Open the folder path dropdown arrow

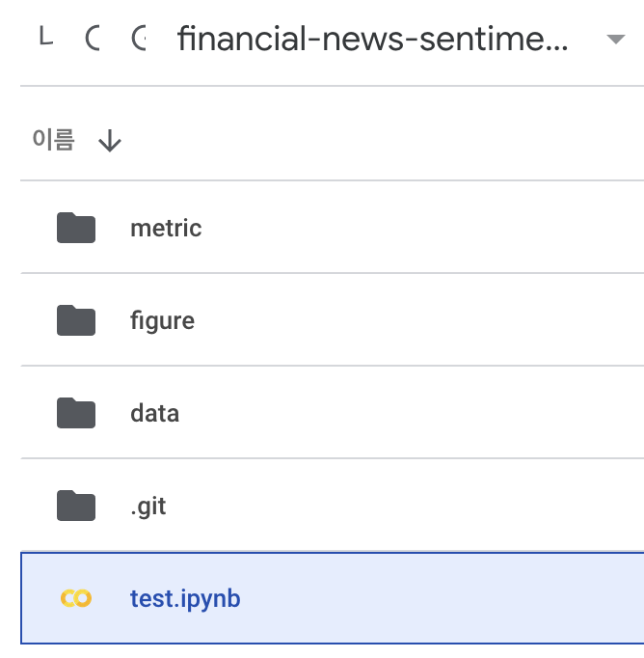(616, 40)
